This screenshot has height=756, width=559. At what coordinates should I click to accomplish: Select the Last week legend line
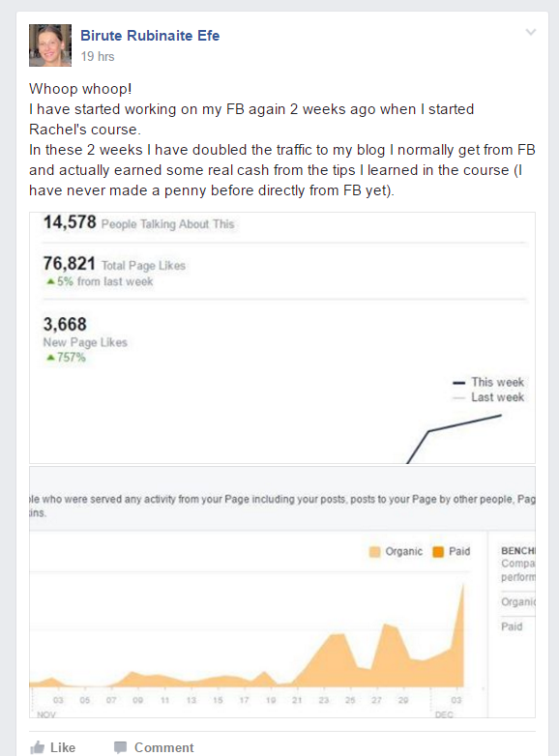tap(458, 398)
